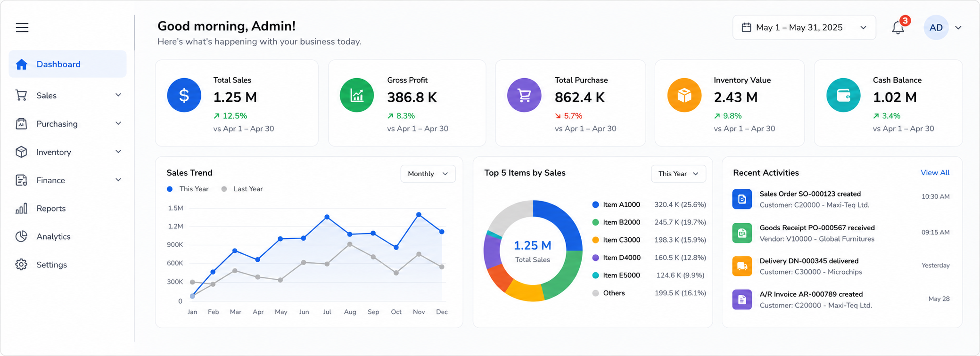Open the user account dropdown arrow
This screenshot has height=356, width=980.
[958, 28]
